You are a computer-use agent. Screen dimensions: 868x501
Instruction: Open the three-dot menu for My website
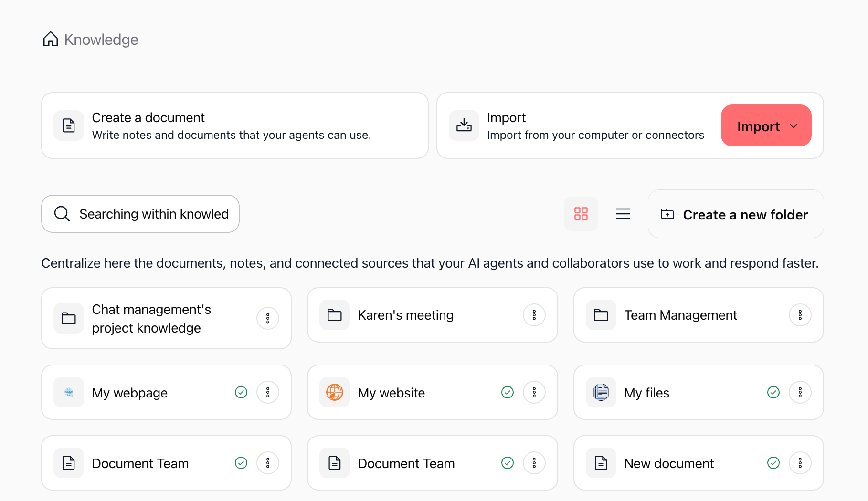pyautogui.click(x=534, y=392)
